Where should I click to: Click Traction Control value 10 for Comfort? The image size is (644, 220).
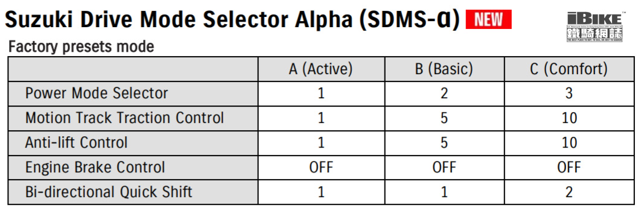569,118
